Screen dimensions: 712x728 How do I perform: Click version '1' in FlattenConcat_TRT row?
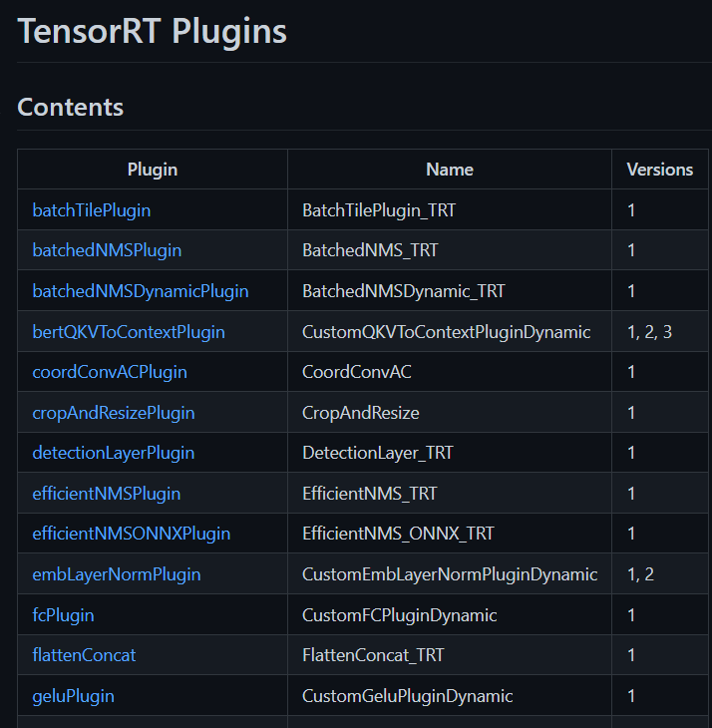coord(631,655)
